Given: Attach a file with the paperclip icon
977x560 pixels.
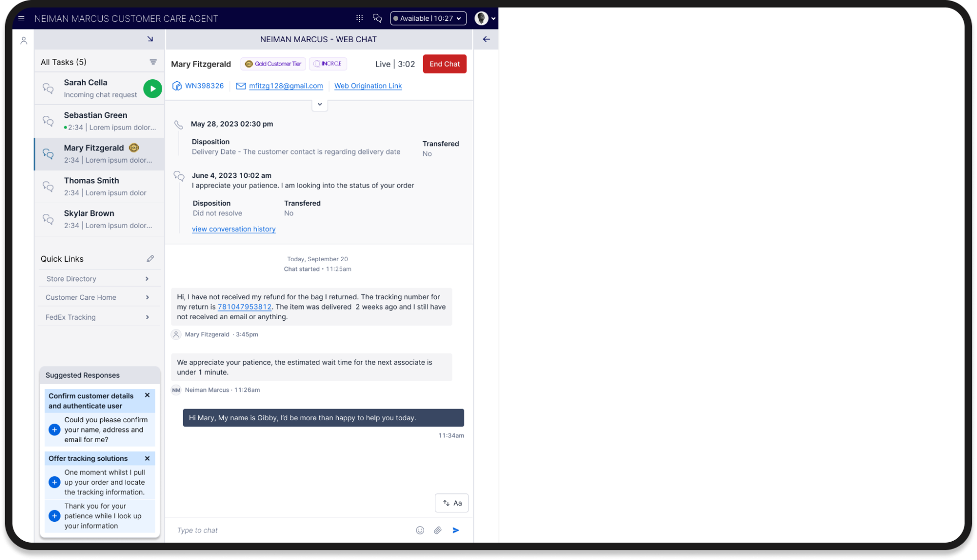Looking at the screenshot, I should [438, 530].
